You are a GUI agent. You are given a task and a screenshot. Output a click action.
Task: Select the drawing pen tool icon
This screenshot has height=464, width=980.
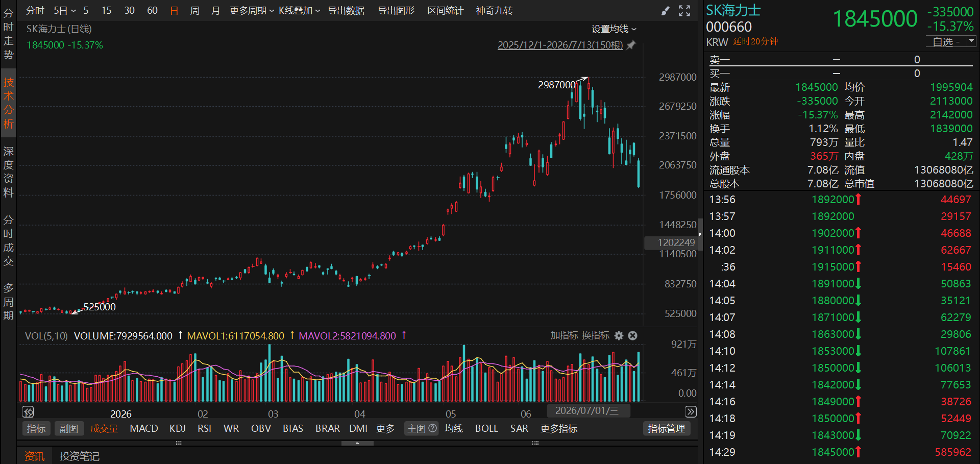(x=665, y=11)
